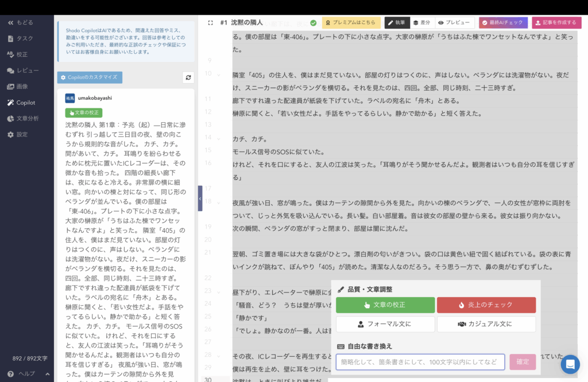Switch to the プレビュー preview tab
588x382 pixels.
point(454,23)
